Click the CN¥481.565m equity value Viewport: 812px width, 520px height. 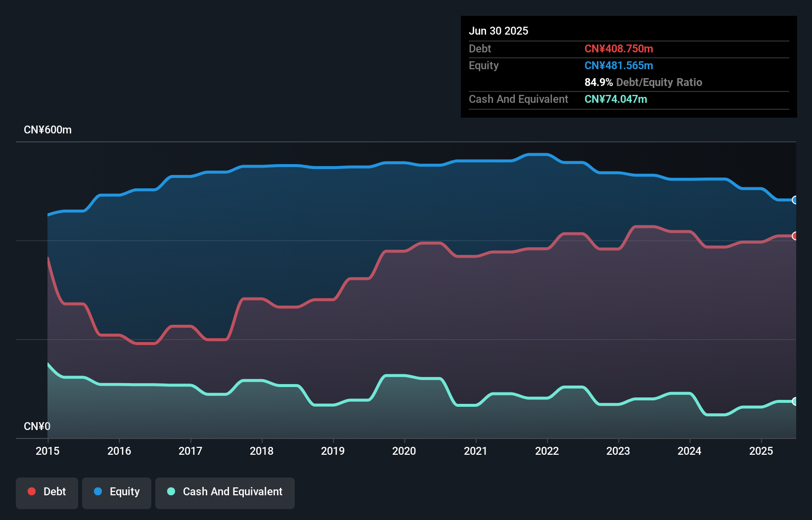[619, 65]
